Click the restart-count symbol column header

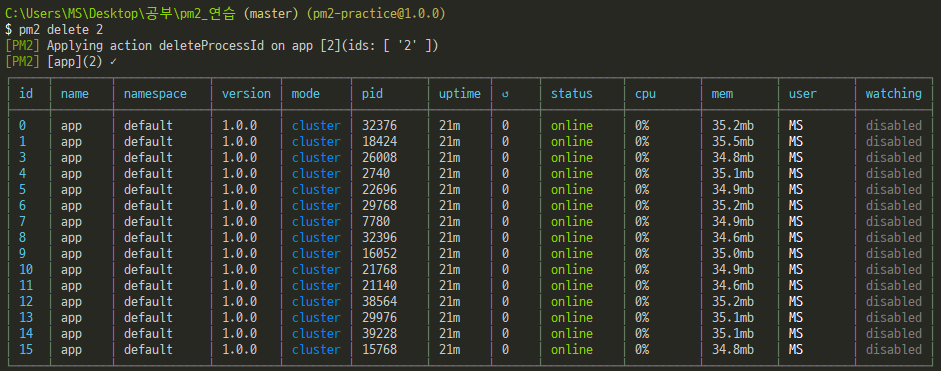(505, 94)
